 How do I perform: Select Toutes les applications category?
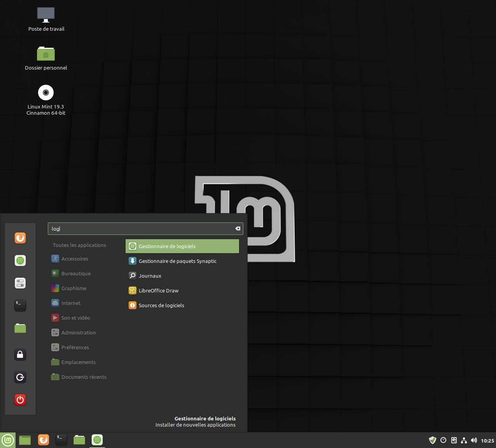coord(79,245)
